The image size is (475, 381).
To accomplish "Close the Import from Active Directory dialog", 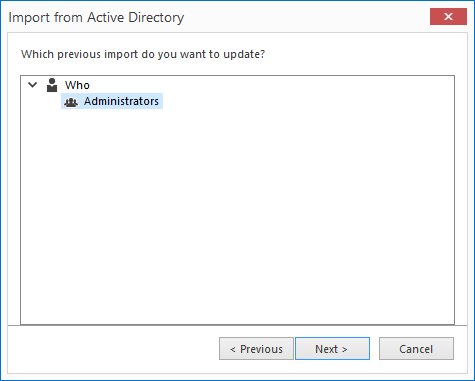I will pos(448,16).
